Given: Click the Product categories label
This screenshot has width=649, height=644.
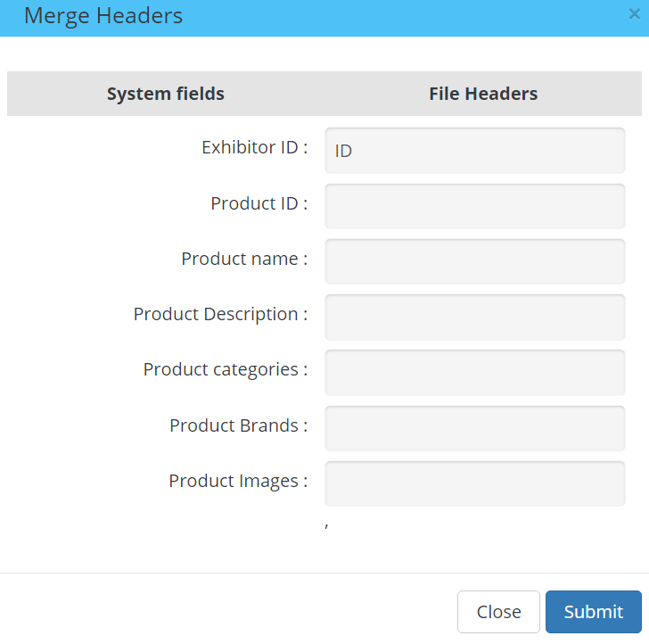Looking at the screenshot, I should [x=225, y=369].
